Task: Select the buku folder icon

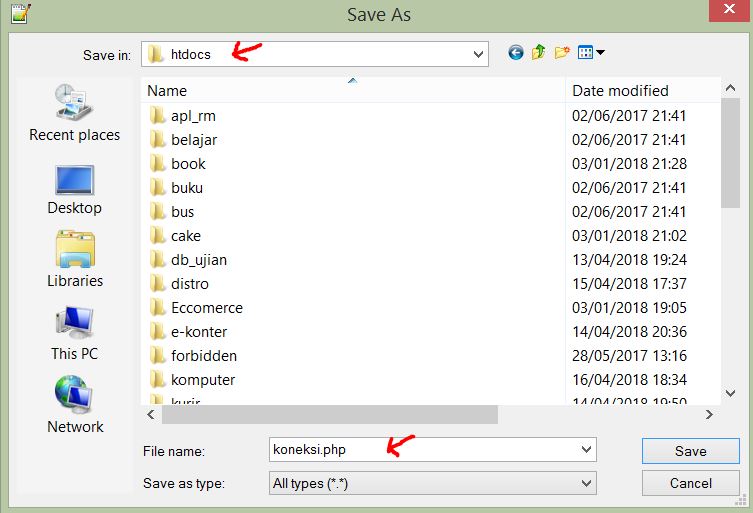Action: pos(157,188)
